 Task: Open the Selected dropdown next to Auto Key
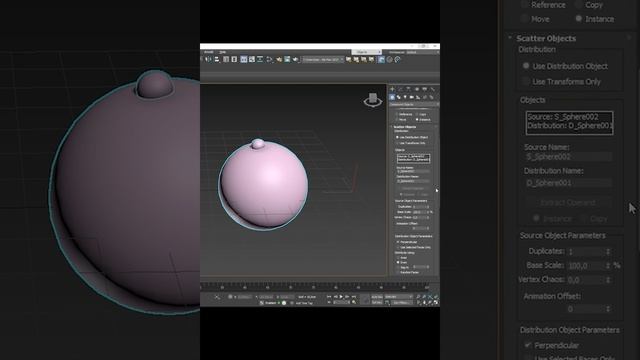398,297
